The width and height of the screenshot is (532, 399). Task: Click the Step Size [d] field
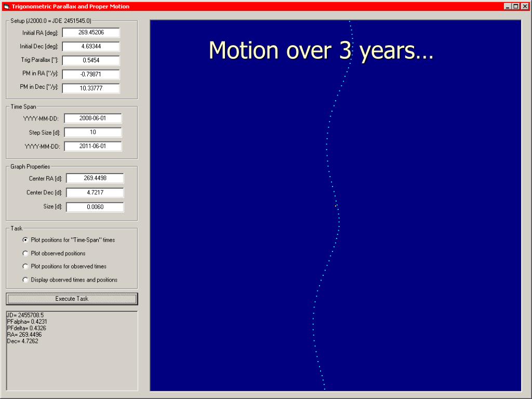[93, 132]
